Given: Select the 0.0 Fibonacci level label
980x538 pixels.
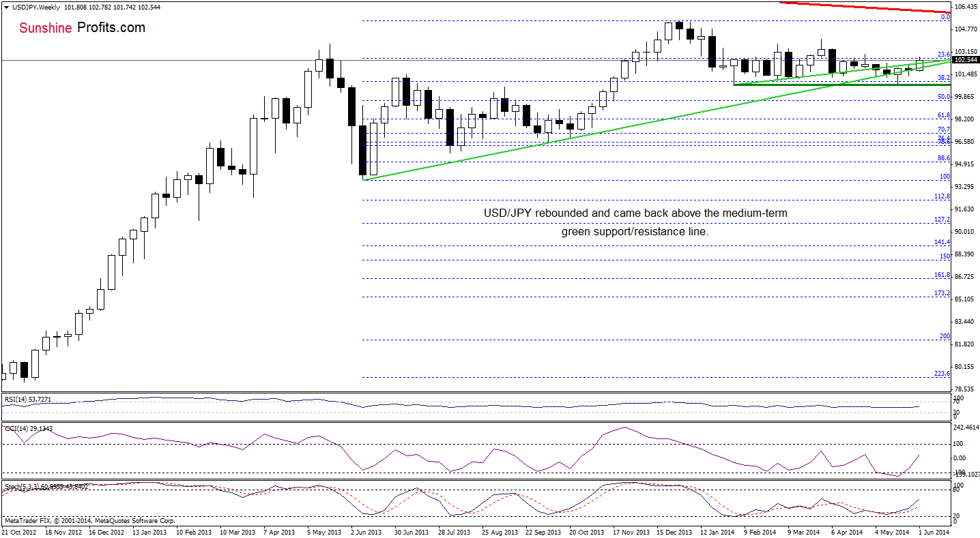Looking at the screenshot, I should [945, 17].
